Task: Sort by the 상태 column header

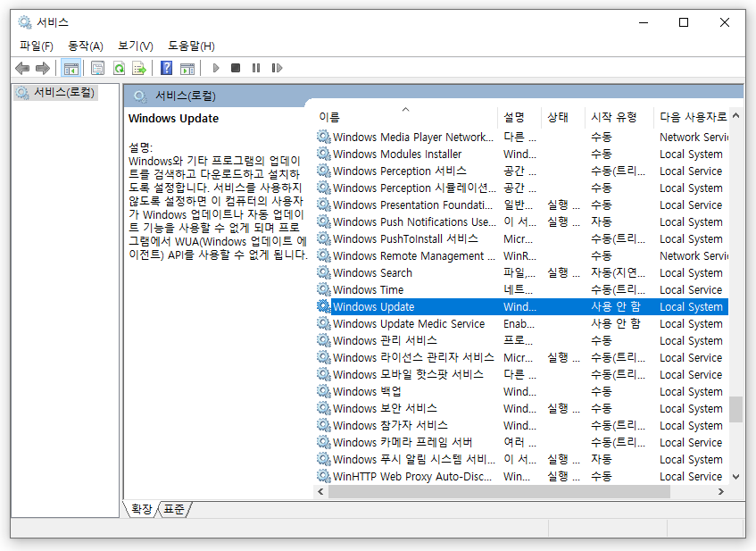Action: 562,117
